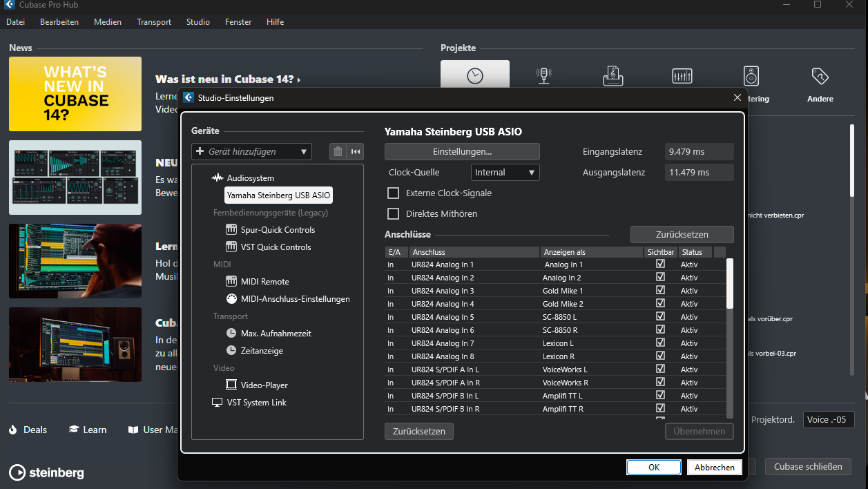Click the Cubase icon in dialog title bar
The width and height of the screenshot is (868, 489).
188,97
